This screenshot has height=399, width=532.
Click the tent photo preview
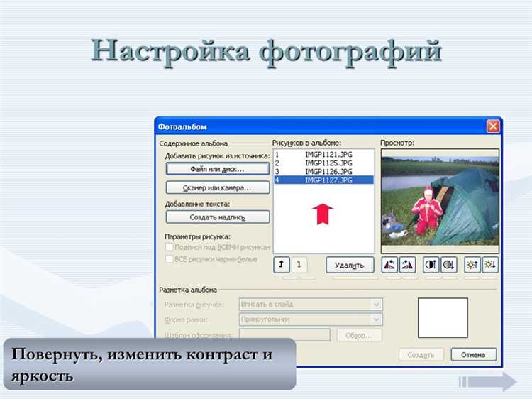[440, 201]
